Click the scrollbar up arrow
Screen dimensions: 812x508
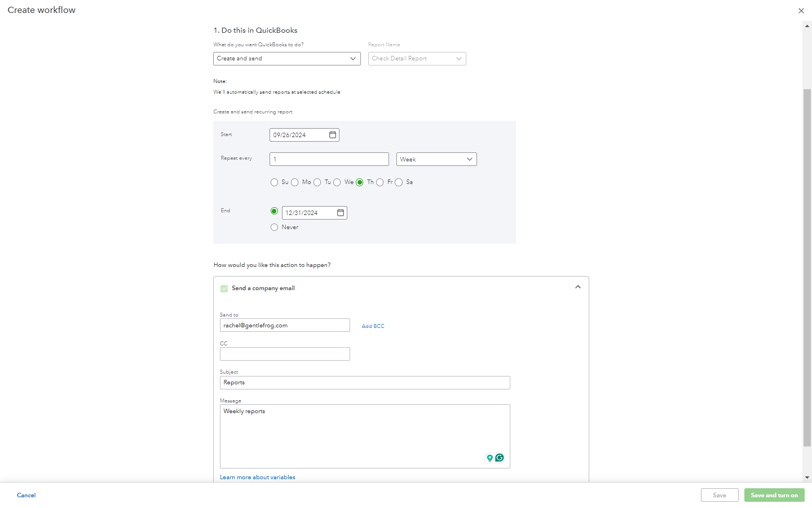[x=807, y=25]
